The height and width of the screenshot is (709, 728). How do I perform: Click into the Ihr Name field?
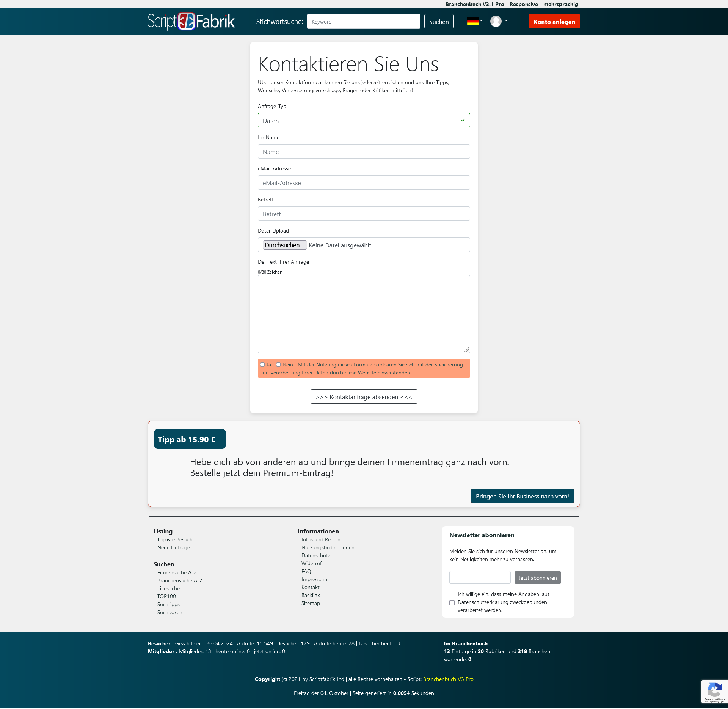364,152
